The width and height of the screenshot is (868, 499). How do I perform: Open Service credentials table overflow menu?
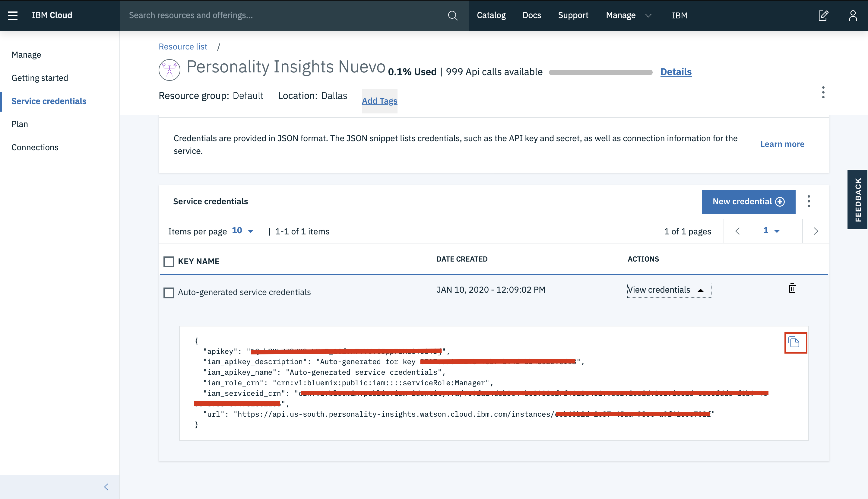pos(809,202)
